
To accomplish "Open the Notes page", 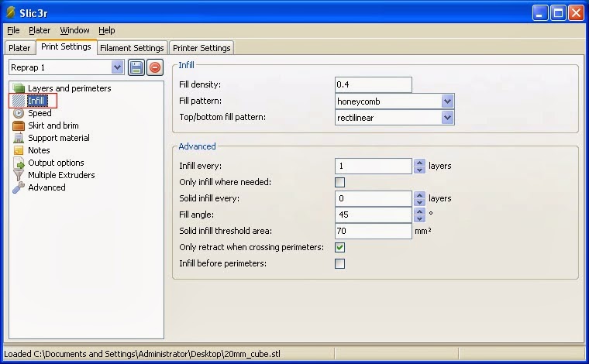I will click(39, 150).
